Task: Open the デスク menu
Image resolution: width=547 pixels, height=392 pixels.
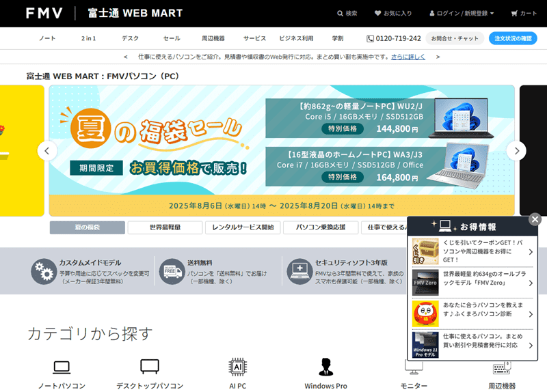Action: click(130, 38)
